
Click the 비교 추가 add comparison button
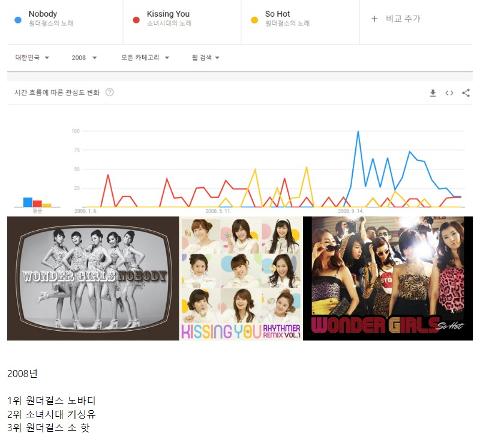tap(395, 19)
